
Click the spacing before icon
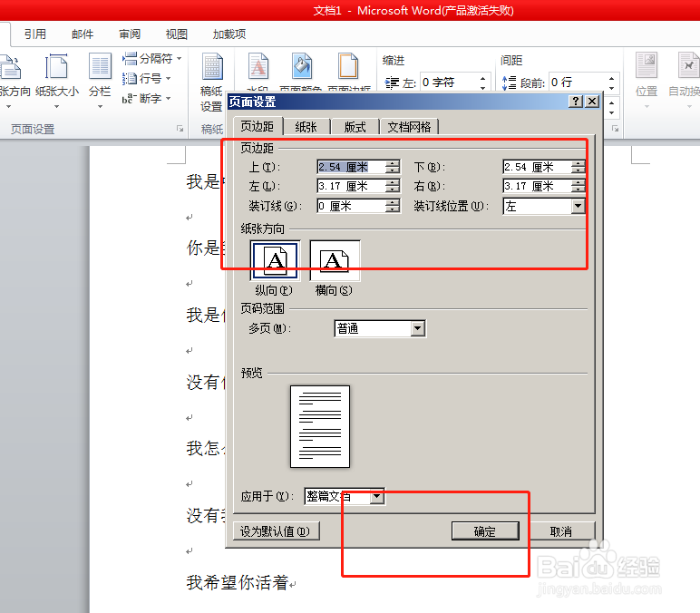click(x=509, y=83)
